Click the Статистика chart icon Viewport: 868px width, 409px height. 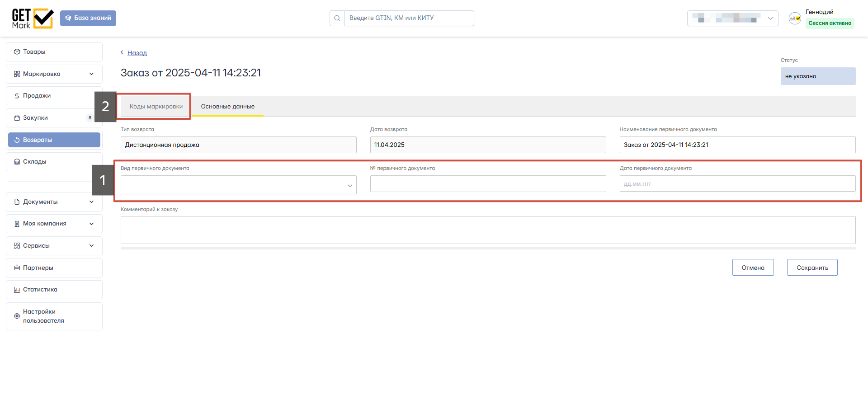17,290
